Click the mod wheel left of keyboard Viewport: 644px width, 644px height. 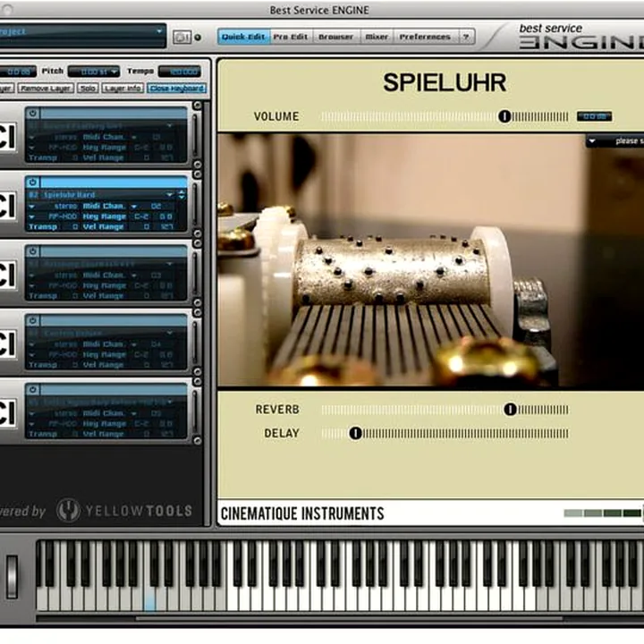click(12, 577)
